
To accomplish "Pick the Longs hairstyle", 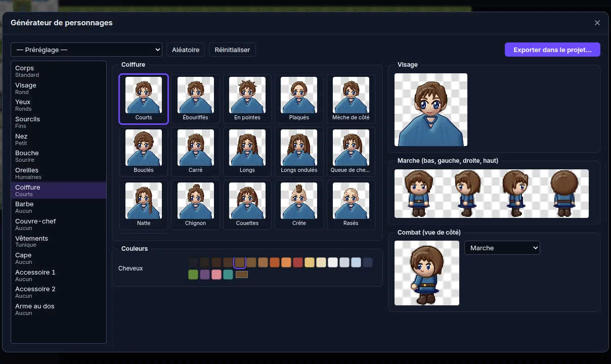I will click(247, 152).
